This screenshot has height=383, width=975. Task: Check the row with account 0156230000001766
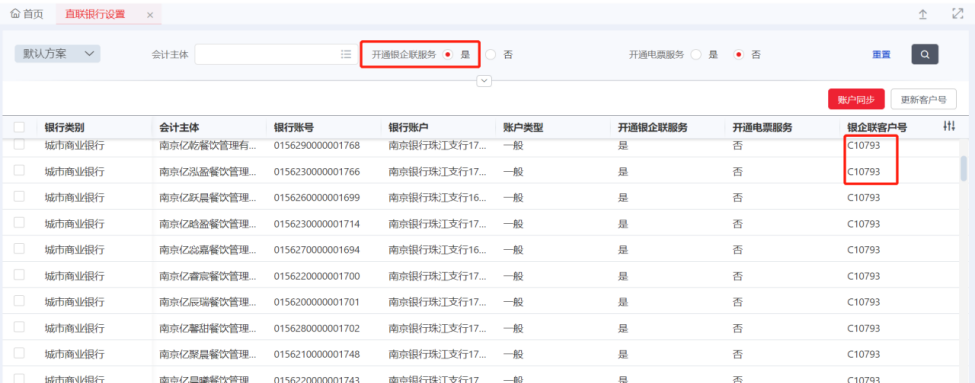(19, 170)
